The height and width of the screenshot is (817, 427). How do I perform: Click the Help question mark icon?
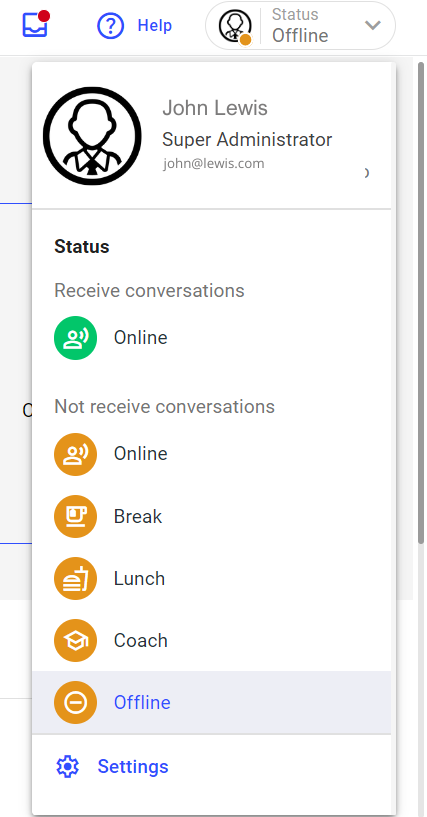click(x=110, y=26)
